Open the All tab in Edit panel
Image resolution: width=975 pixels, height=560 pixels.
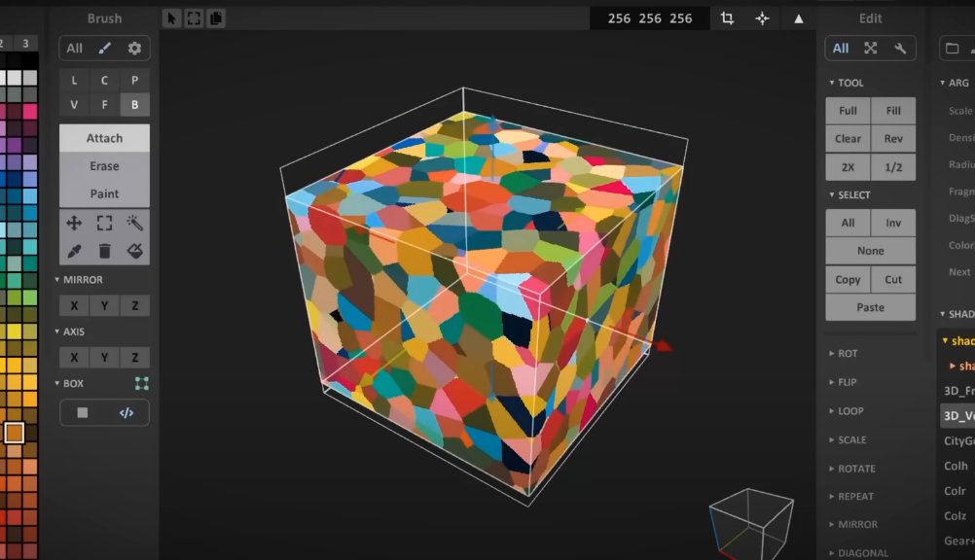tap(841, 48)
